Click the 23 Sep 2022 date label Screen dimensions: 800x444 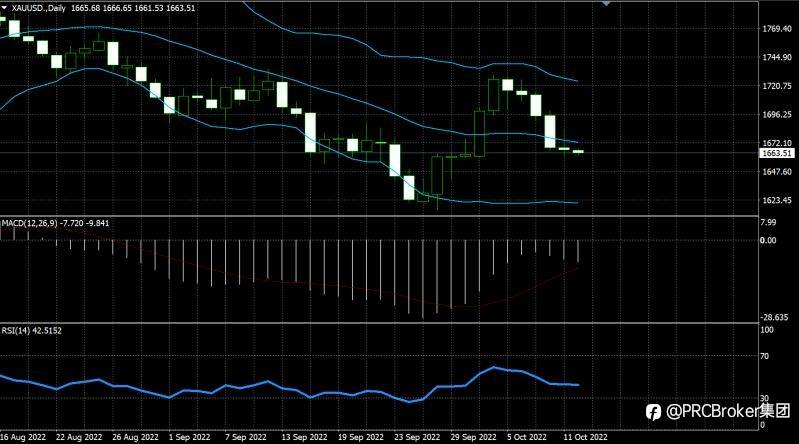(417, 437)
